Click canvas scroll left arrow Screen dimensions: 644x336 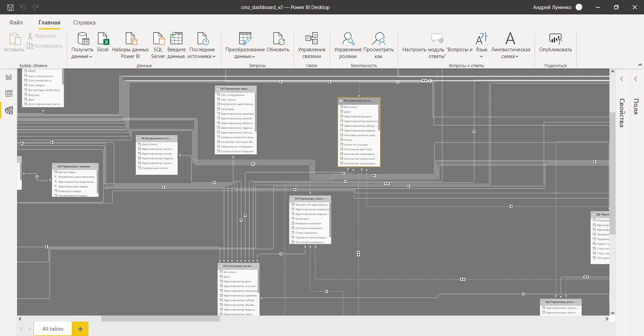[20, 319]
